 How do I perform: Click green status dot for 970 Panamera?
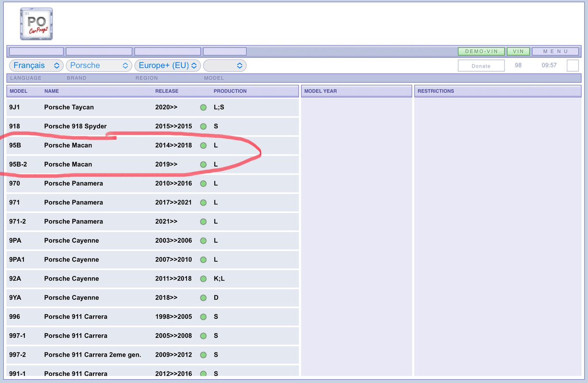point(203,183)
